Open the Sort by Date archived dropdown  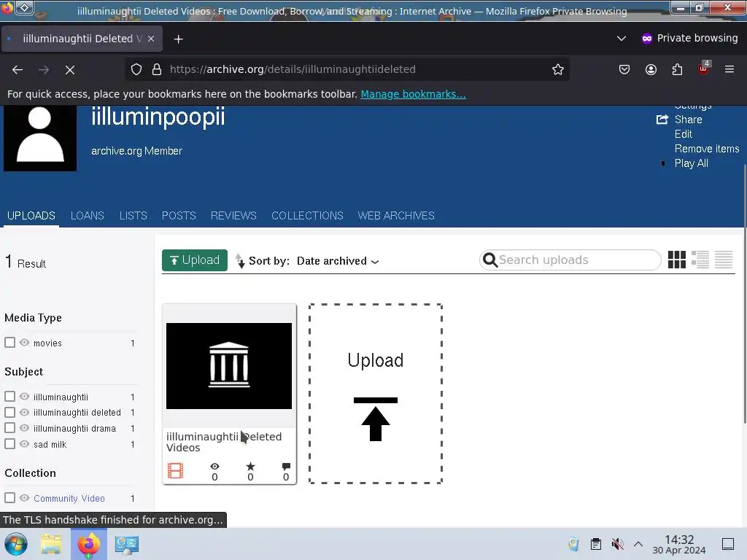coord(337,261)
